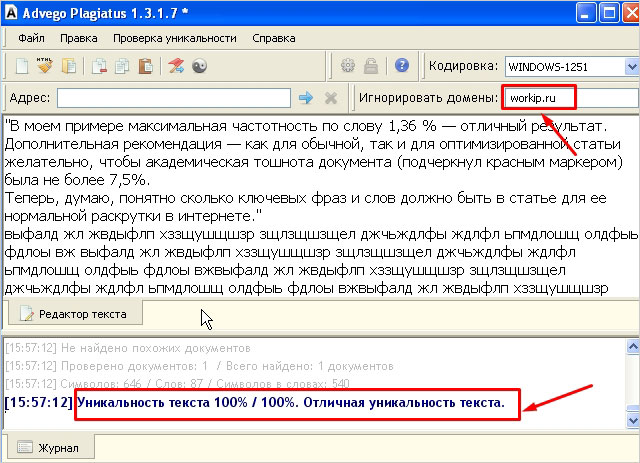The height and width of the screenshot is (463, 640).
Task: Copy text using the toolbar copy icon
Action: click(x=122, y=66)
